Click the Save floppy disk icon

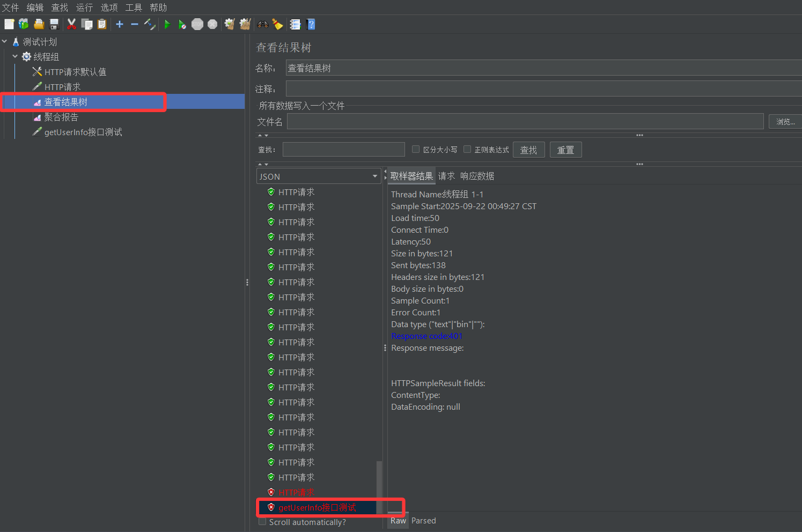pyautogui.click(x=54, y=24)
